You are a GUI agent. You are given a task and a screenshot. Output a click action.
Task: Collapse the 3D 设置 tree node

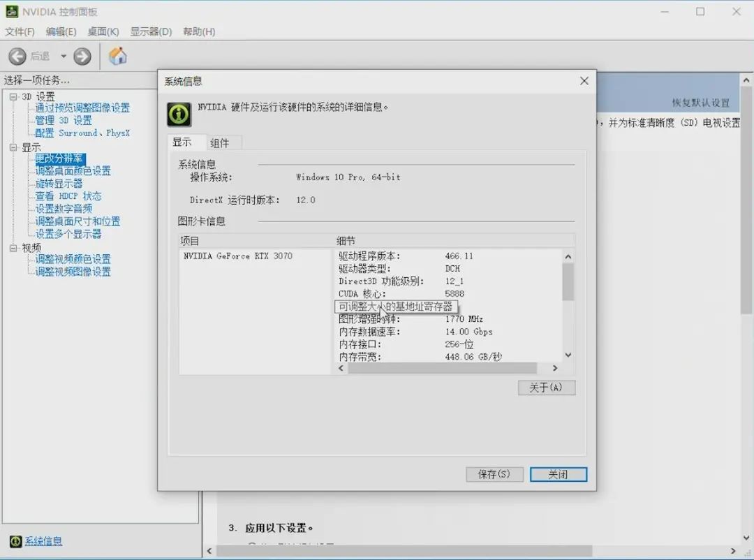13,96
